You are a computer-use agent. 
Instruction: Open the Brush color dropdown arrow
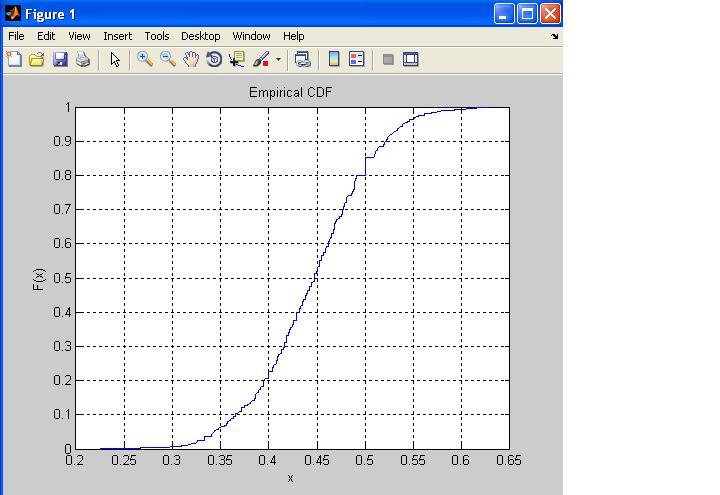click(278, 59)
